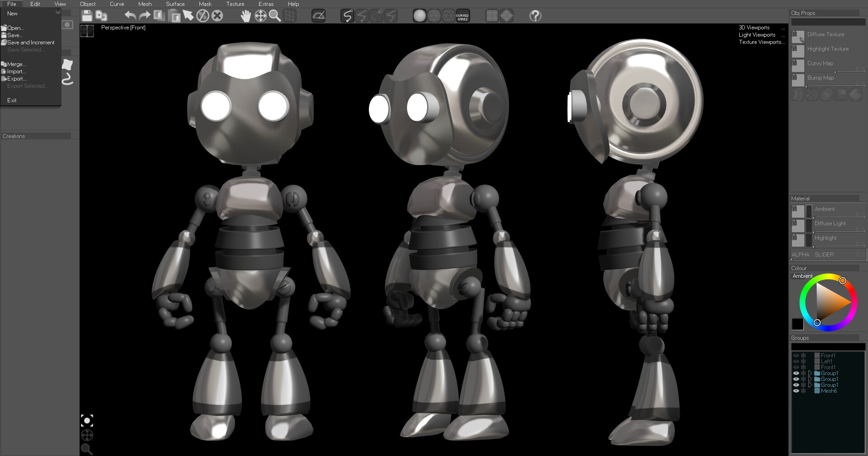The width and height of the screenshot is (868, 456).
Task: Choose Save and Increment from File menu
Action: [30, 43]
